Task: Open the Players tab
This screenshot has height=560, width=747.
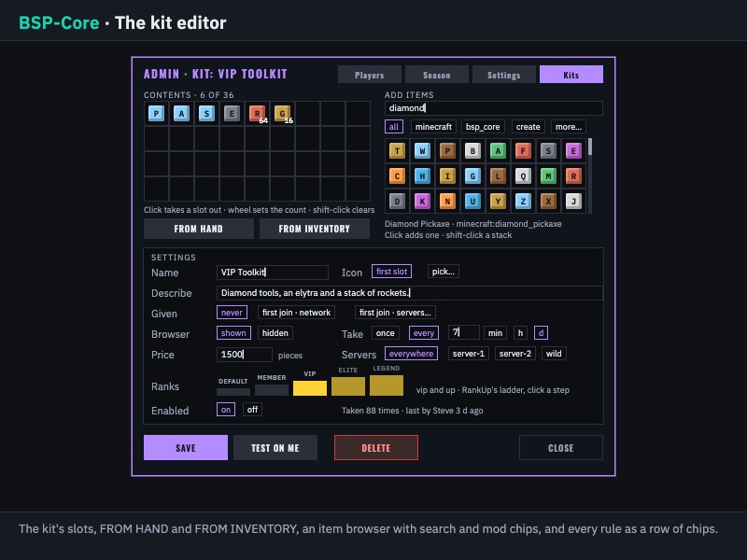Action: 369,75
